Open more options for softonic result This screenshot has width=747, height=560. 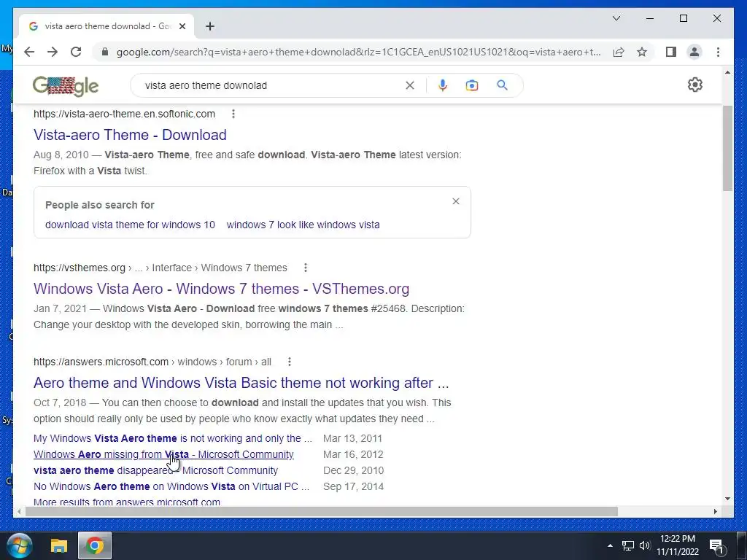click(233, 114)
